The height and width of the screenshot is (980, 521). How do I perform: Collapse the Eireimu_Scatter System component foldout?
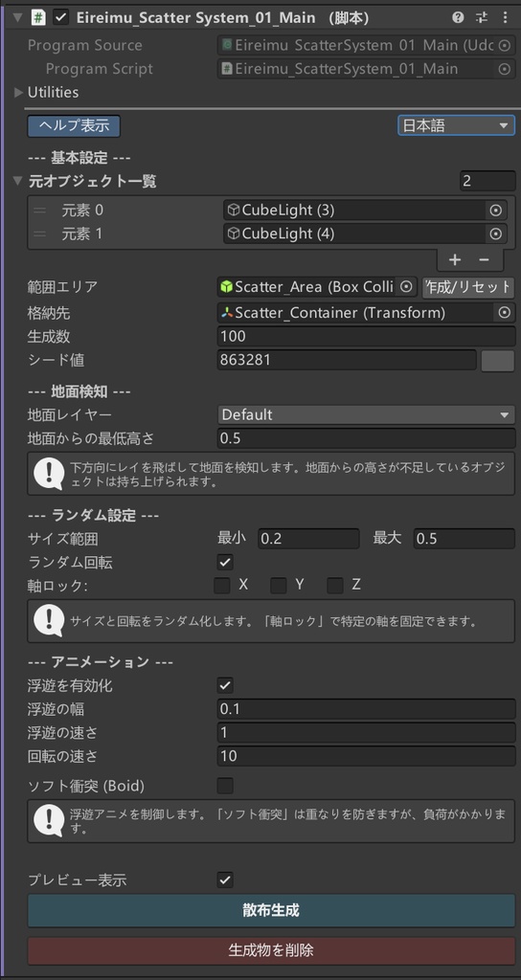[17, 18]
